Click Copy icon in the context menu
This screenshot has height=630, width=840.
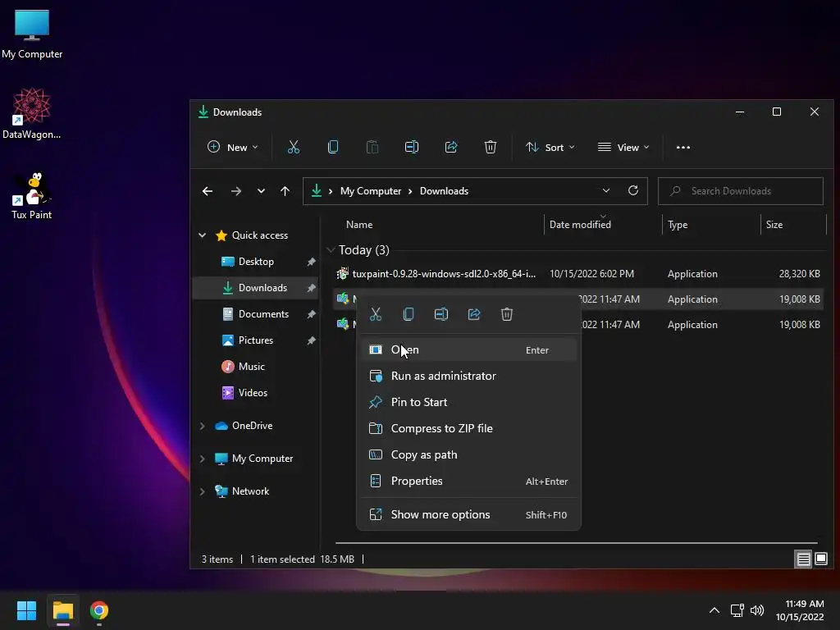(x=409, y=314)
